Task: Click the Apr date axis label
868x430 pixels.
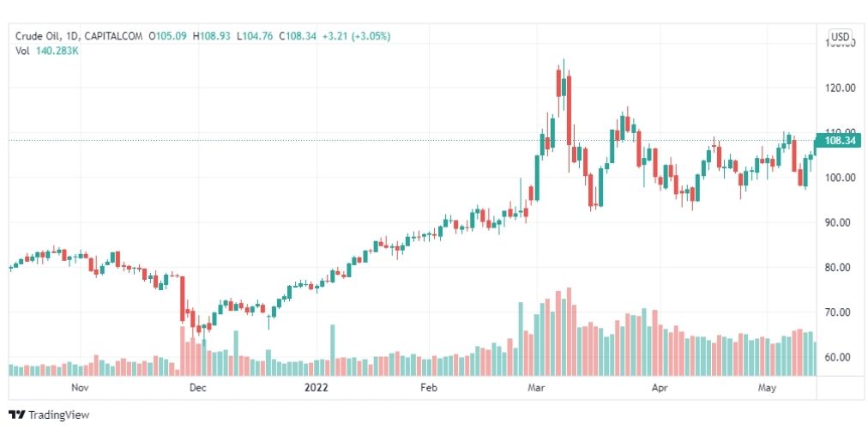Action: (660, 388)
